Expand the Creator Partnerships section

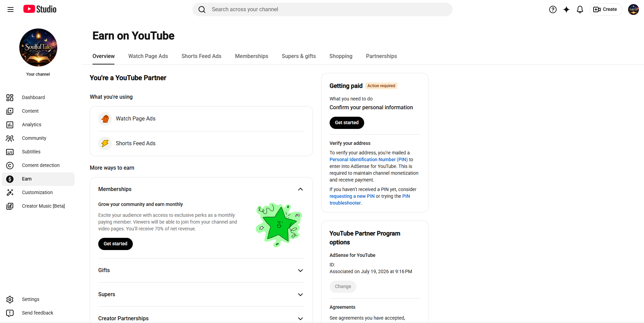[201, 318]
